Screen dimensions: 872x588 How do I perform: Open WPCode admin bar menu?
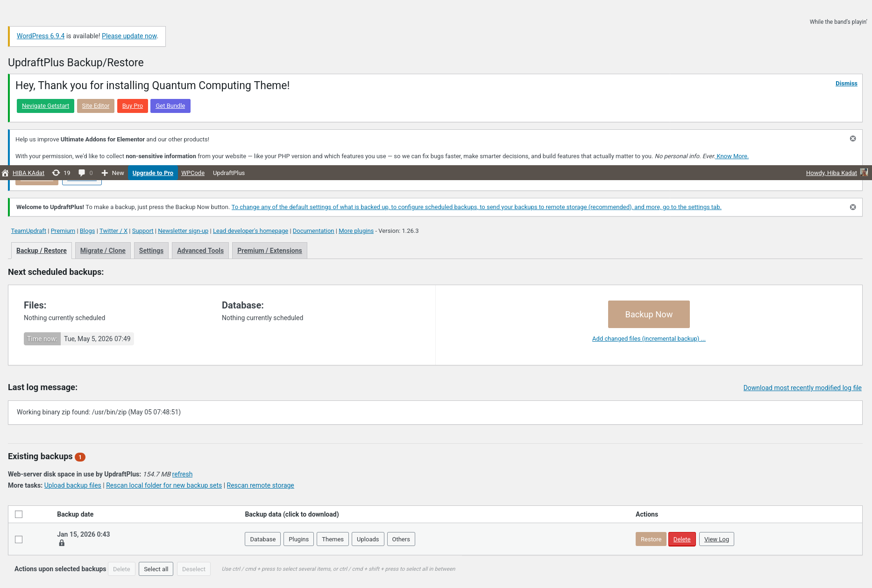tap(193, 173)
